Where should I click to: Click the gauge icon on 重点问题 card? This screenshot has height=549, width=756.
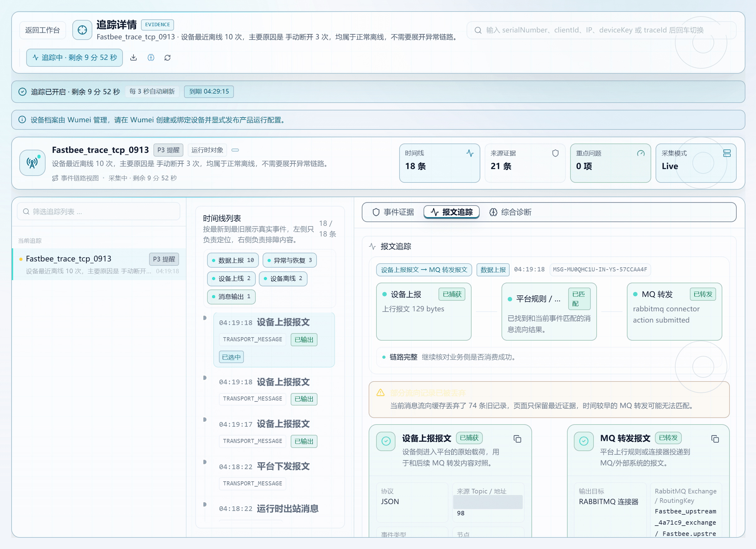coord(641,153)
